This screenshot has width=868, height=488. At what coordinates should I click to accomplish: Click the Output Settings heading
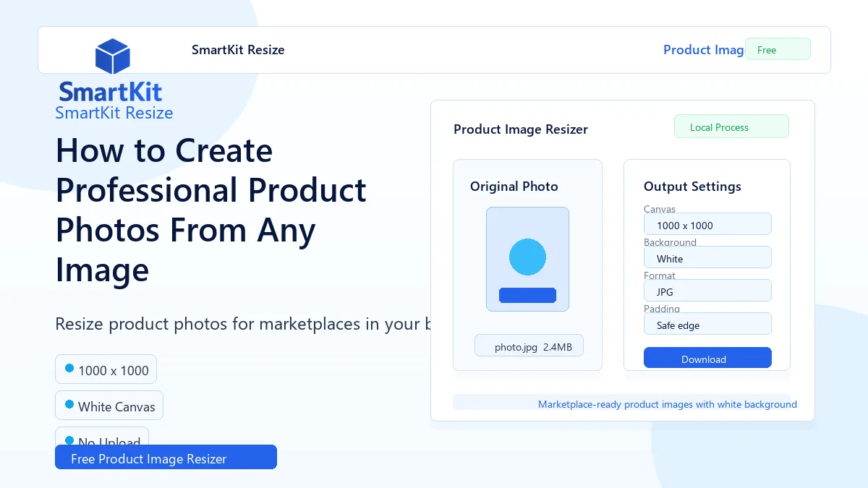coord(692,187)
